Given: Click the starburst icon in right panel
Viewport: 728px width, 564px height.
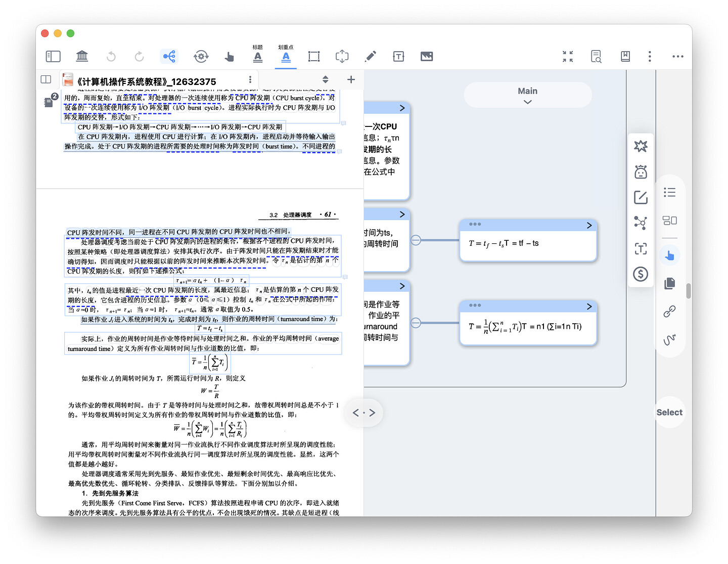Looking at the screenshot, I should pyautogui.click(x=641, y=146).
